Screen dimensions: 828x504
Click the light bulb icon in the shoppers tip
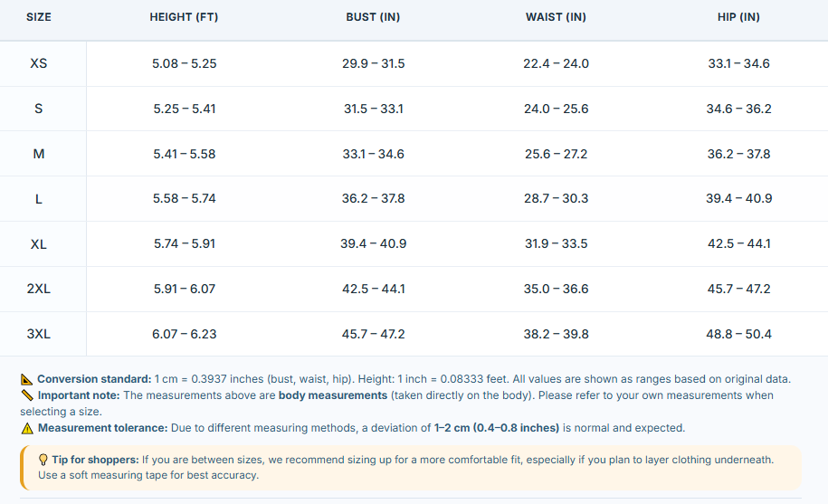coord(43,460)
